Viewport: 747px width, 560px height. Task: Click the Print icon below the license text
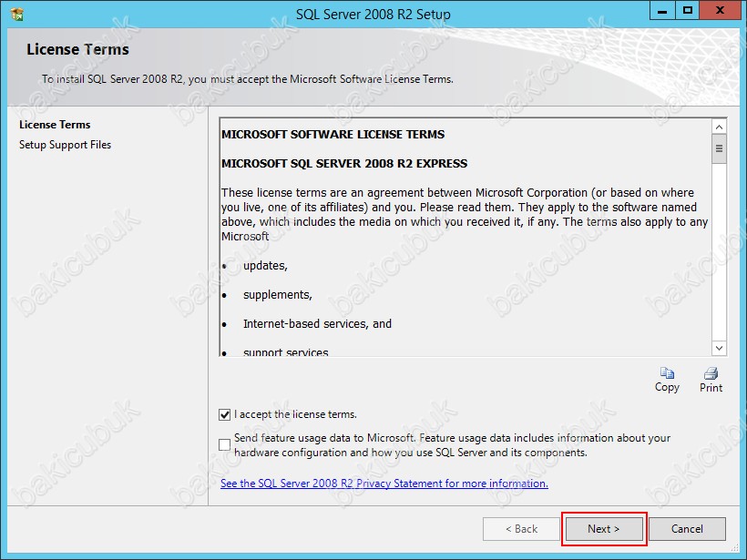click(711, 372)
